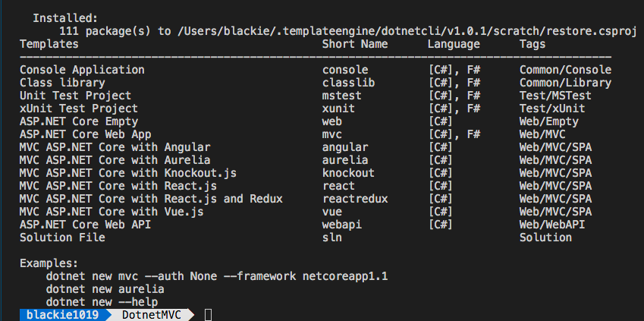Click the terminal cursor at the prompt
Screen dimensions: 644x321
click(208, 315)
